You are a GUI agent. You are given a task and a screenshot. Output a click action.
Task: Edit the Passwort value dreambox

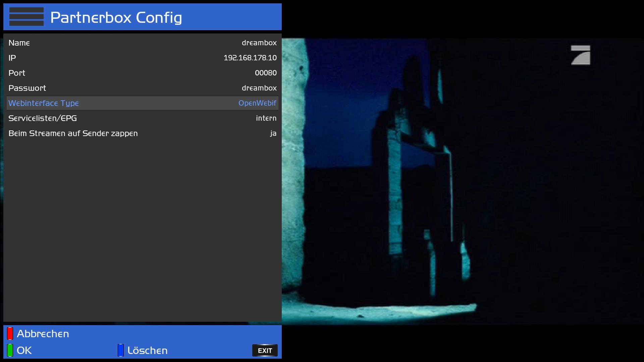(x=259, y=88)
